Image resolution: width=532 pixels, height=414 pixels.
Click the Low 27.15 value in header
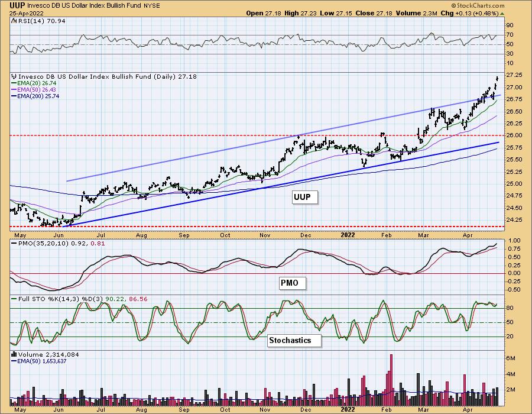click(x=336, y=13)
